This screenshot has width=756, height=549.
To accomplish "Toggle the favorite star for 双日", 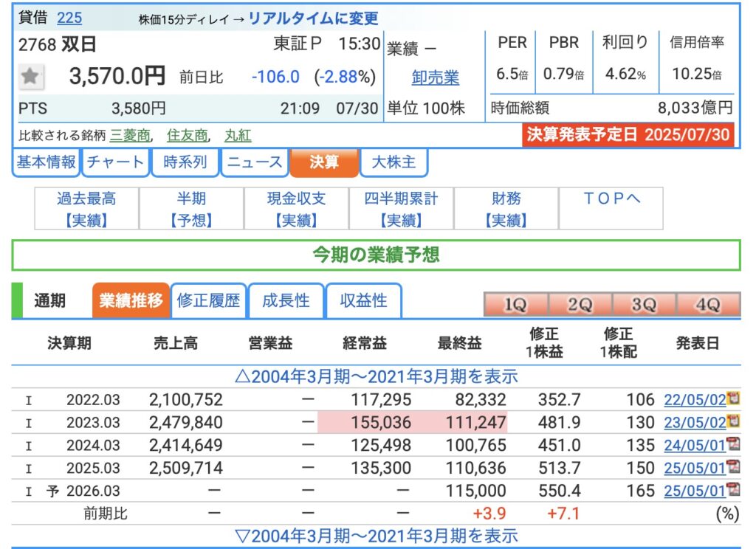I will 31,76.
